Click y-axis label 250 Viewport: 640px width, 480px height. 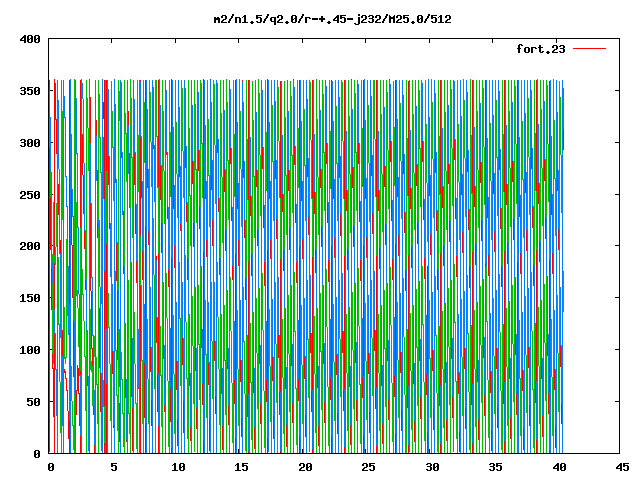pyautogui.click(x=30, y=195)
